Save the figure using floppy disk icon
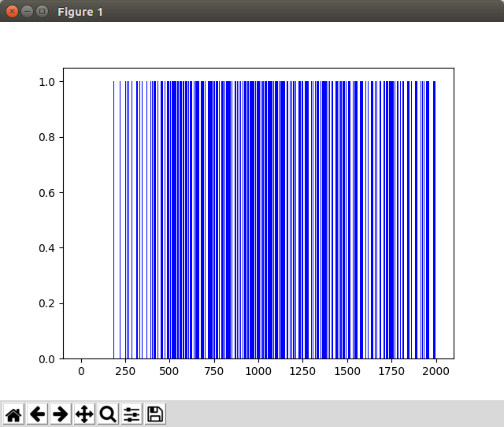 click(x=155, y=414)
